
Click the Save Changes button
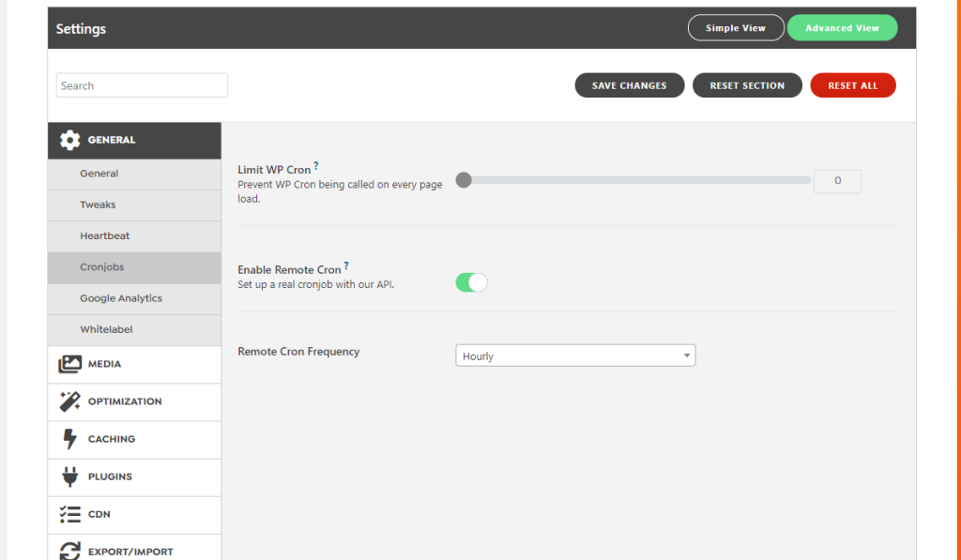(630, 85)
